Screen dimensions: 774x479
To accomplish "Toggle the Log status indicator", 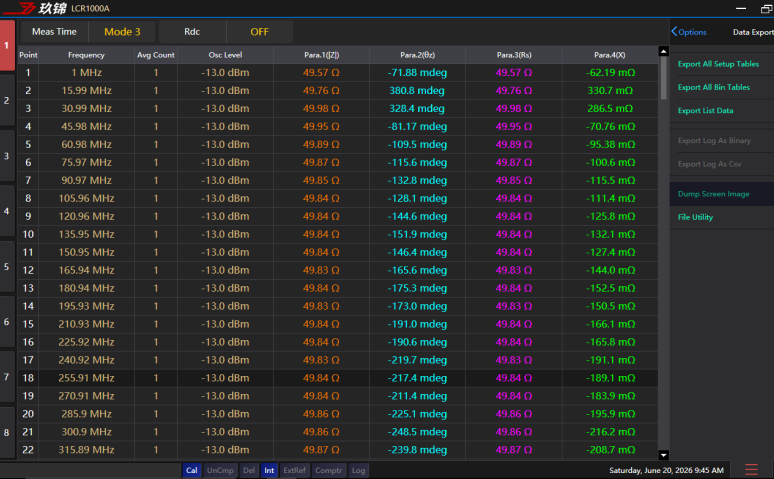I will pyautogui.click(x=358, y=470).
